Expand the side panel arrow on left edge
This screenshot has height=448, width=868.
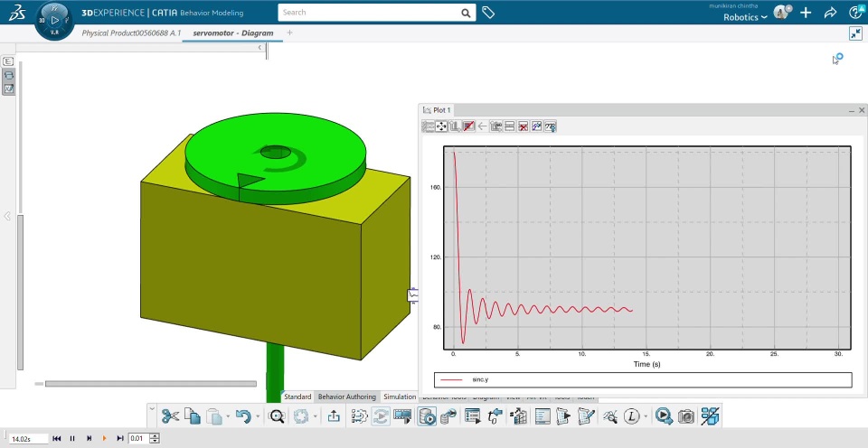(7, 216)
